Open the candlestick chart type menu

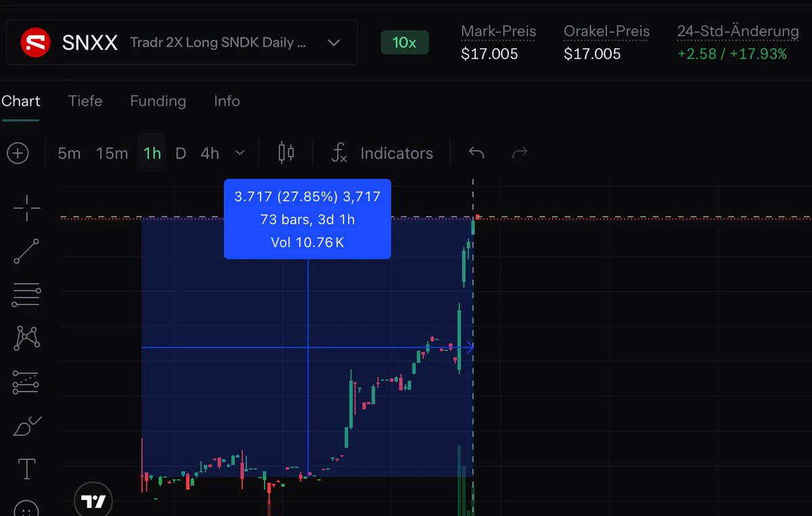click(x=286, y=153)
